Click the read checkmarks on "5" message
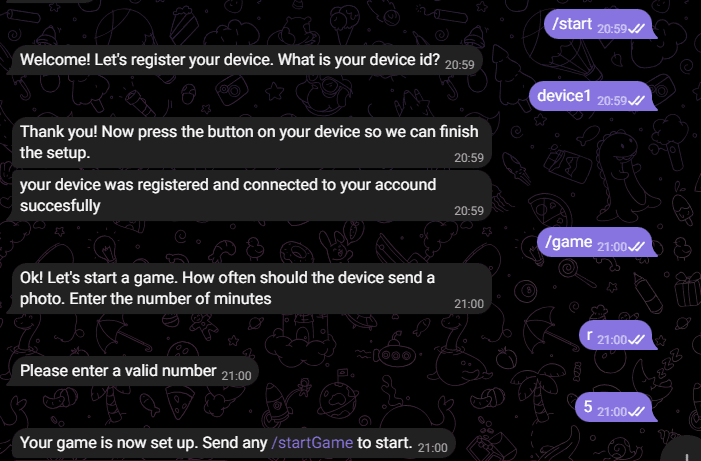Image resolution: width=701 pixels, height=461 pixels. pos(637,411)
